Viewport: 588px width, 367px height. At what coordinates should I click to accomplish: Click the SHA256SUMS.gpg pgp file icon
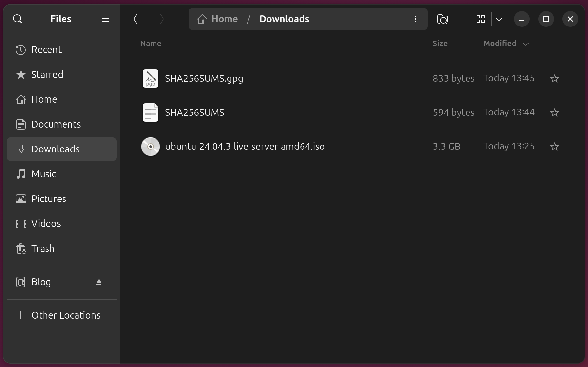click(x=151, y=79)
